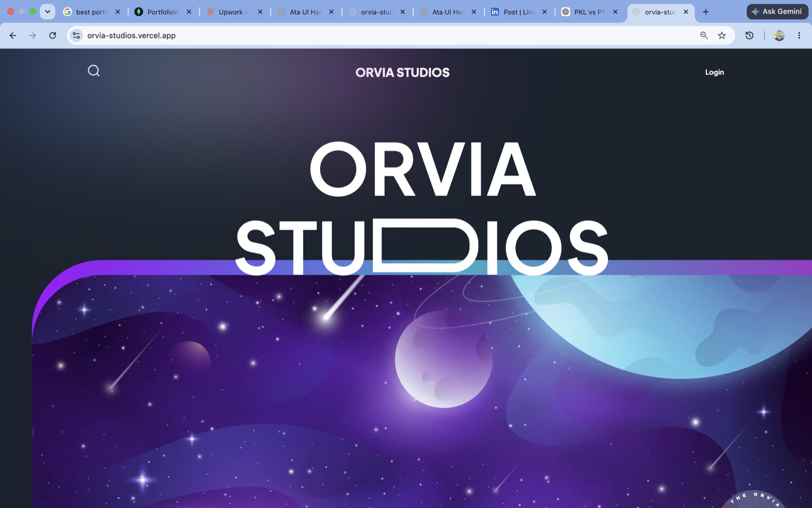Open a new tab with the plus button
Image resolution: width=812 pixels, height=508 pixels.
click(x=705, y=12)
